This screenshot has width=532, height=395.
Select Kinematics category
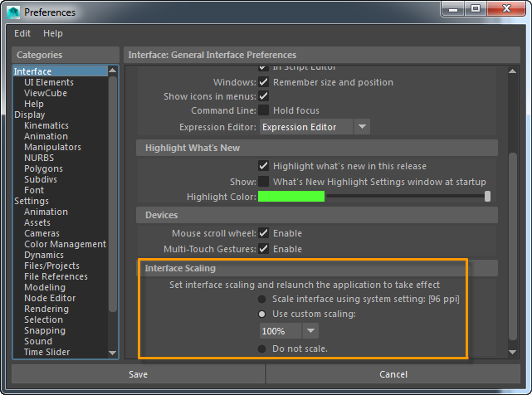46,125
